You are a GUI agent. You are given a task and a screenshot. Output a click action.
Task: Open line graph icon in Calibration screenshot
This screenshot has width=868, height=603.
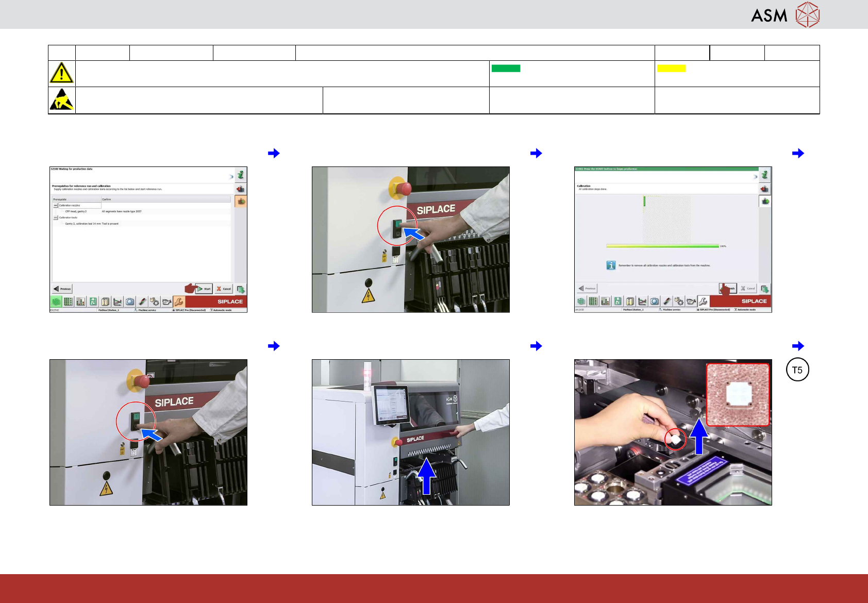(642, 301)
